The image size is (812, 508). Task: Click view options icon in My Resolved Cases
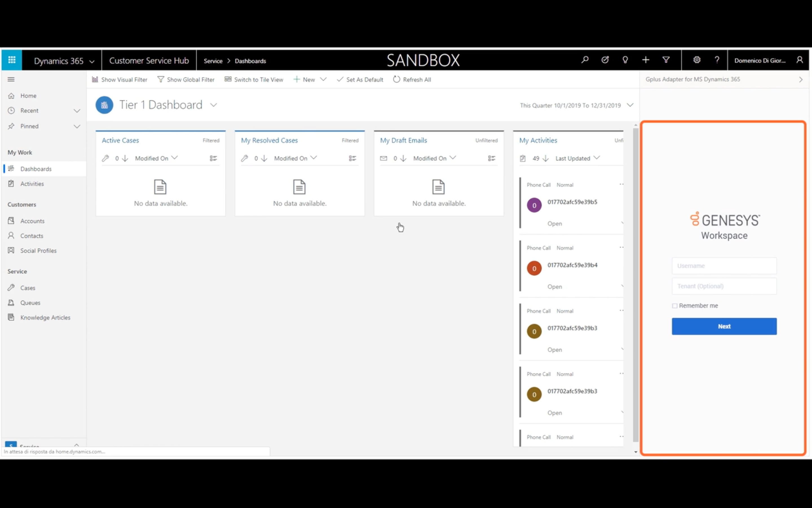352,158
